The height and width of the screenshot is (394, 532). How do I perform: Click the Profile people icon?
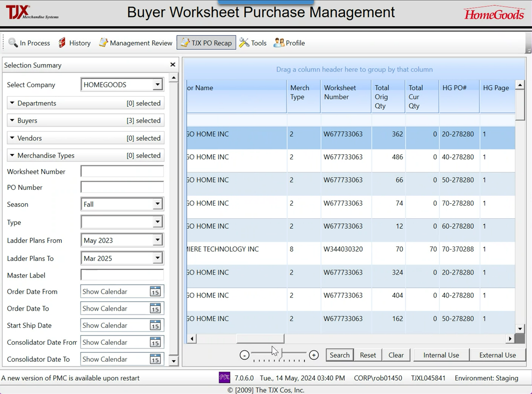click(279, 43)
